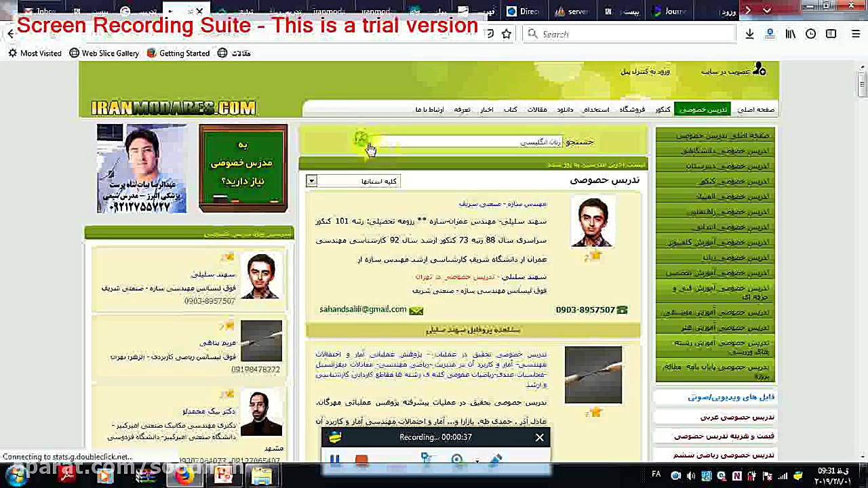Click the تدریس خصوصی عربی sidebar link

737,417
